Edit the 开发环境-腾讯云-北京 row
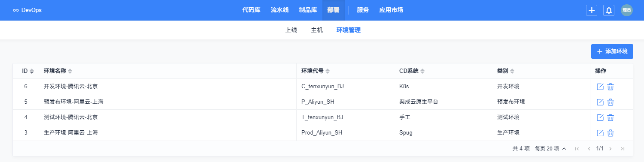The image size is (644, 162). click(x=600, y=87)
